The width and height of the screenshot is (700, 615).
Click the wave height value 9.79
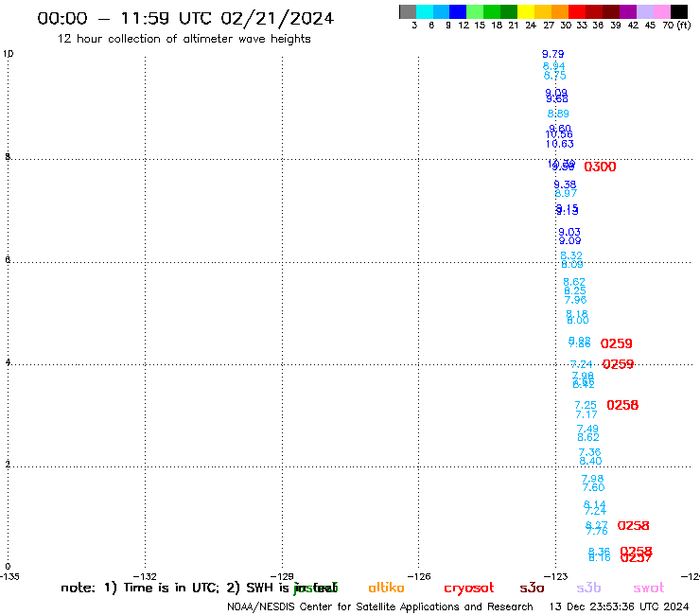(x=552, y=54)
